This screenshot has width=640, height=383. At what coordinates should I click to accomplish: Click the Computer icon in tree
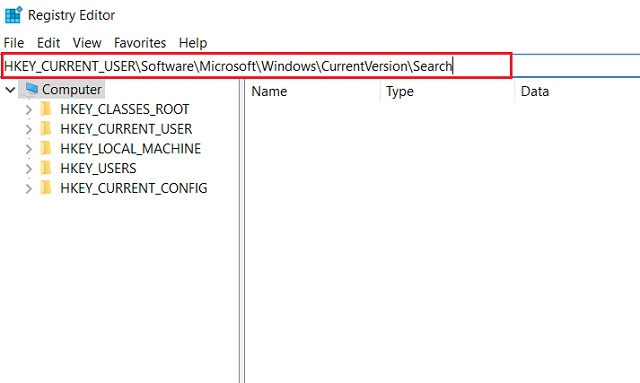(31, 89)
